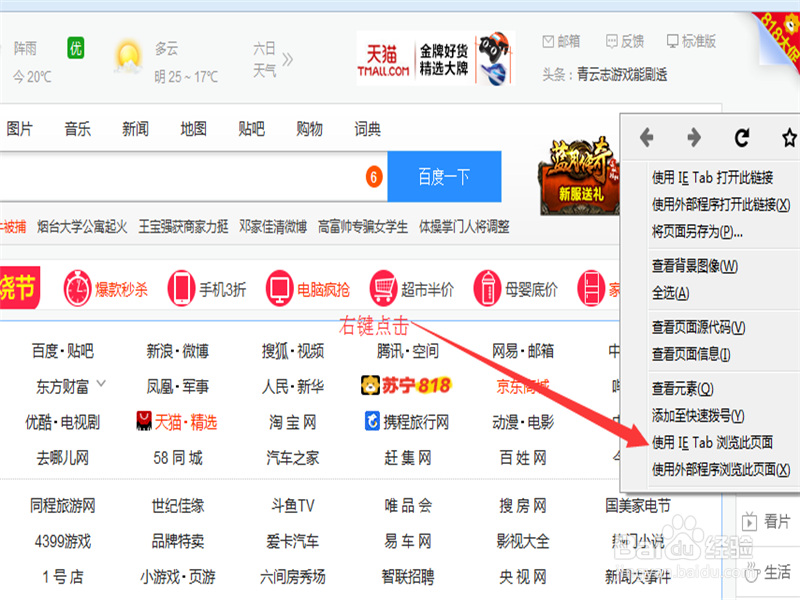Switch to 图片 search tab
Screen dimensions: 800x600
tap(19, 129)
